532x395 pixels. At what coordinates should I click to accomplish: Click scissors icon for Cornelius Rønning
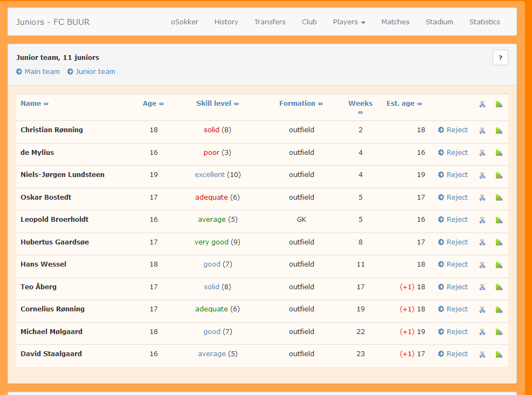482,310
